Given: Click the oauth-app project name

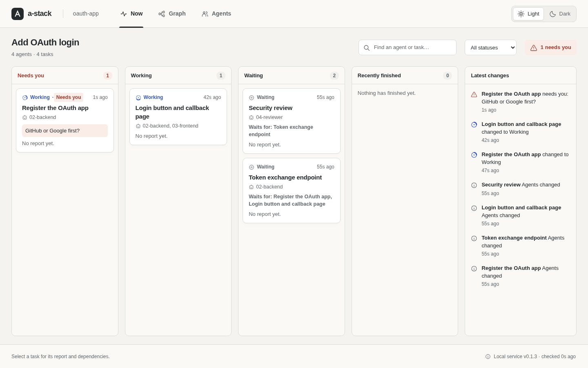Looking at the screenshot, I should point(86,14).
